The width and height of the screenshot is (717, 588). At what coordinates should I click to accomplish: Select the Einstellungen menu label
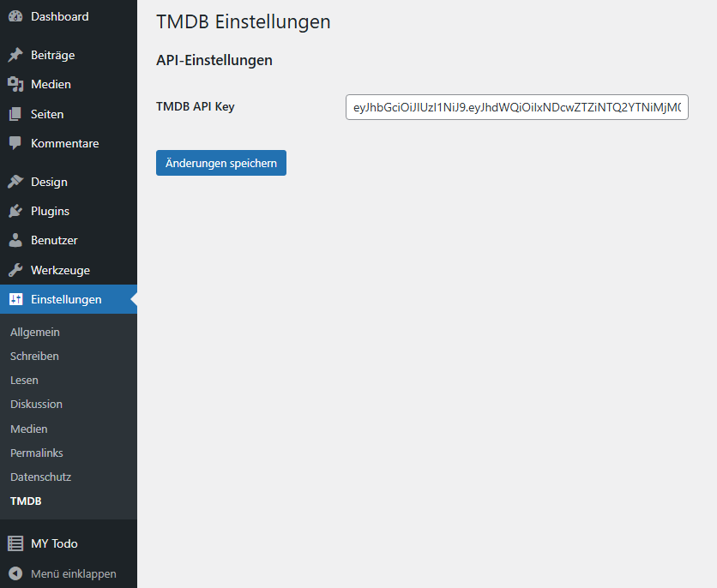pyautogui.click(x=66, y=299)
